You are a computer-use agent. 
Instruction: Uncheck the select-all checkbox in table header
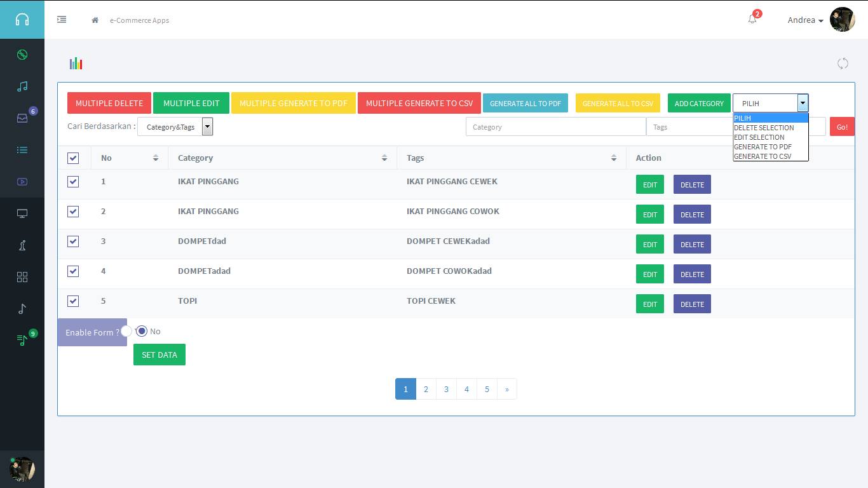point(73,158)
